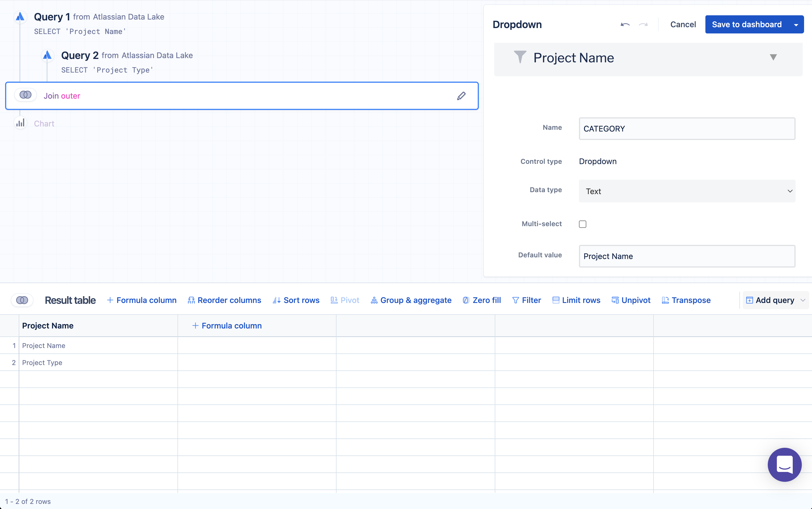The width and height of the screenshot is (812, 509).
Task: Enable the Multi-select checkbox
Action: [x=583, y=224]
